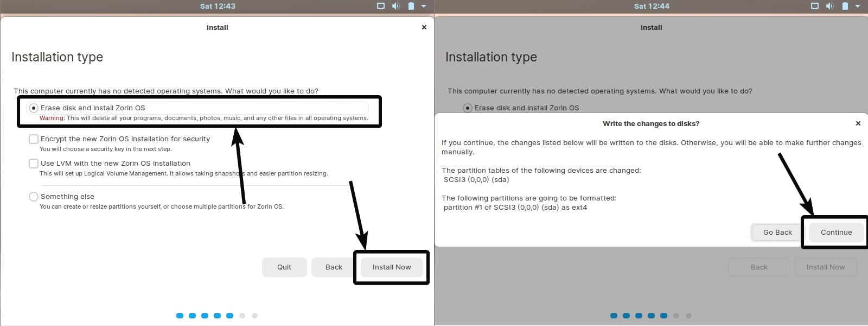Click Go Back in the confirmation dialog
Viewport: 868px width, 326px height.
(777, 233)
